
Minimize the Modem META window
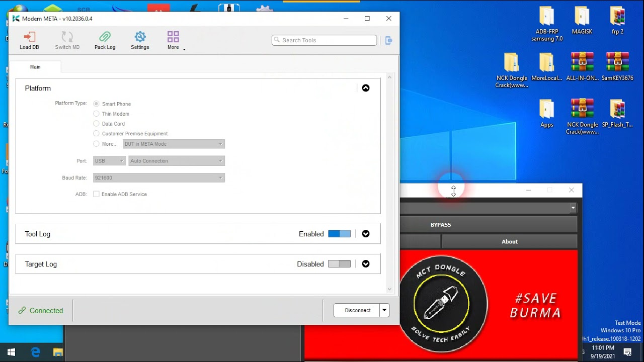point(346,19)
